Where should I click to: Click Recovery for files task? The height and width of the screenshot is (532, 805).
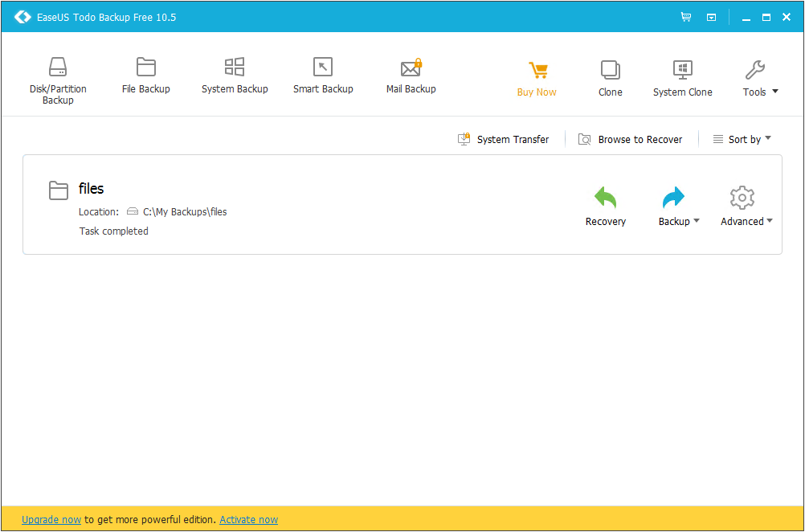[605, 207]
